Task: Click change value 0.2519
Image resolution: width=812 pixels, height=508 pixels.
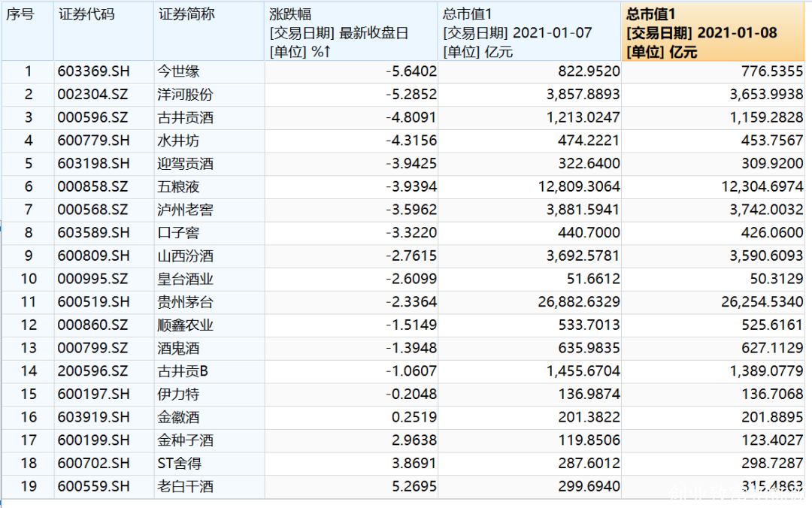Action: tap(414, 417)
